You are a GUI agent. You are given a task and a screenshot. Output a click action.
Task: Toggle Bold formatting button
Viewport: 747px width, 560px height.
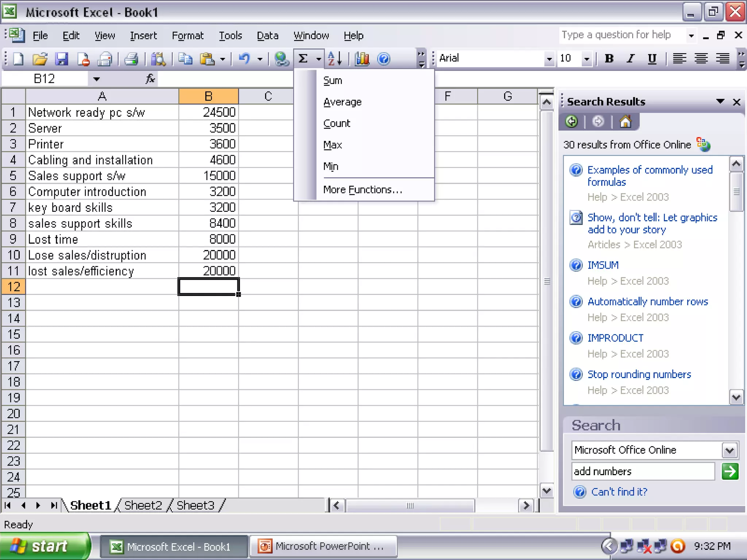pos(609,59)
